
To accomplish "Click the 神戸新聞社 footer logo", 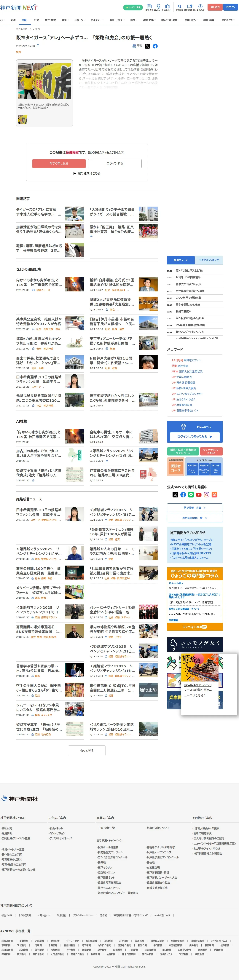I will click(19, 799).
